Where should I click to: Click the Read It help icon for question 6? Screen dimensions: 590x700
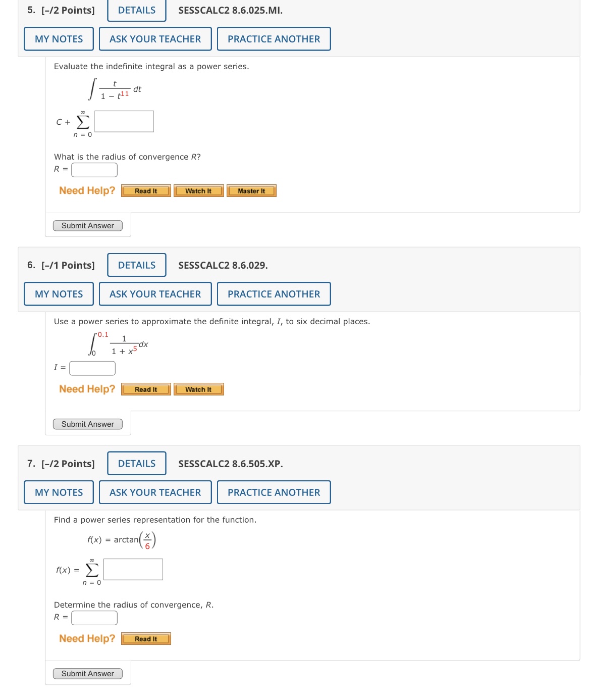(x=145, y=389)
